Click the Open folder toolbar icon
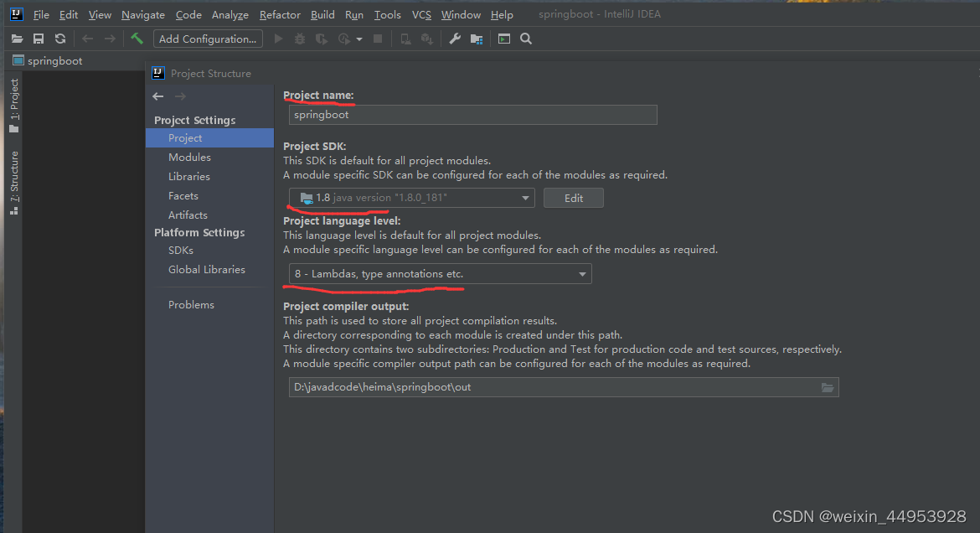The image size is (980, 533). tap(17, 39)
